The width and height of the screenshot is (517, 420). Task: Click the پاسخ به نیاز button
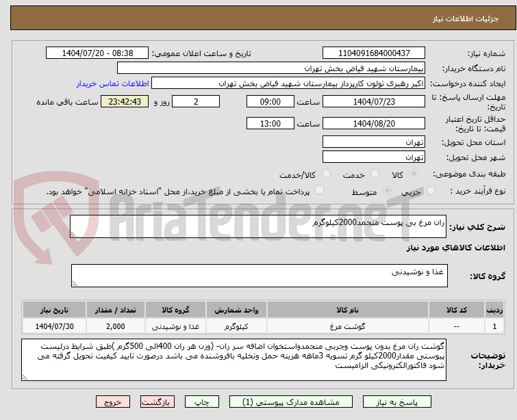397,402
